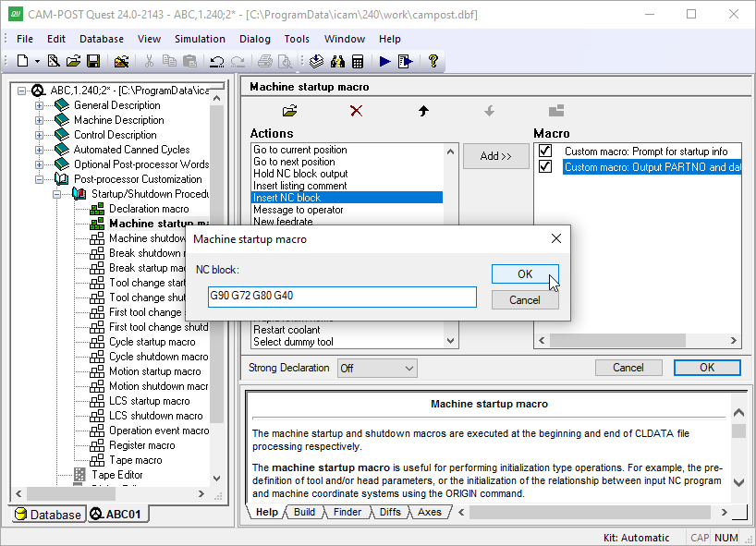Screen dimensions: 756x546
Task: Collapse the Startup/Shutdown Procedures node
Action: [57, 194]
